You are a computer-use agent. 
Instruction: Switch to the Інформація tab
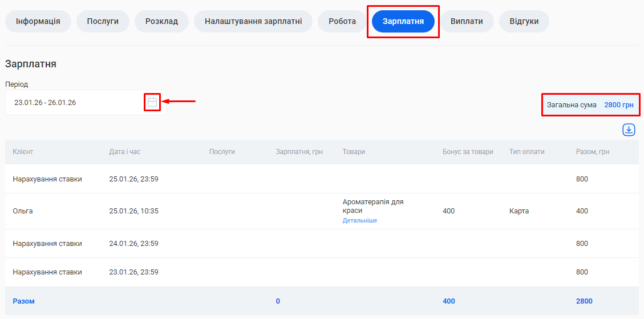38,22
